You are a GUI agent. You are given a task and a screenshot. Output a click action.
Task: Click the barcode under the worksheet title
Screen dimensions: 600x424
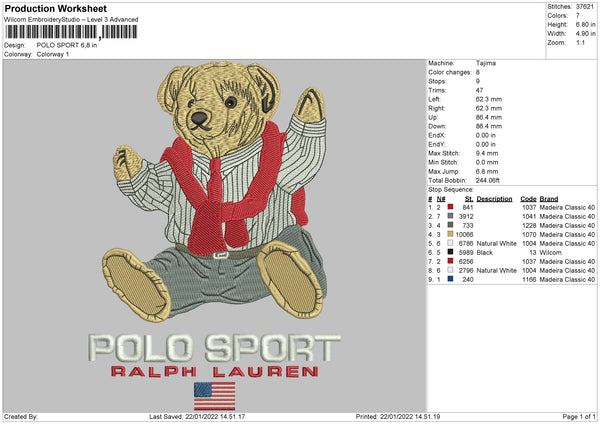coord(71,32)
